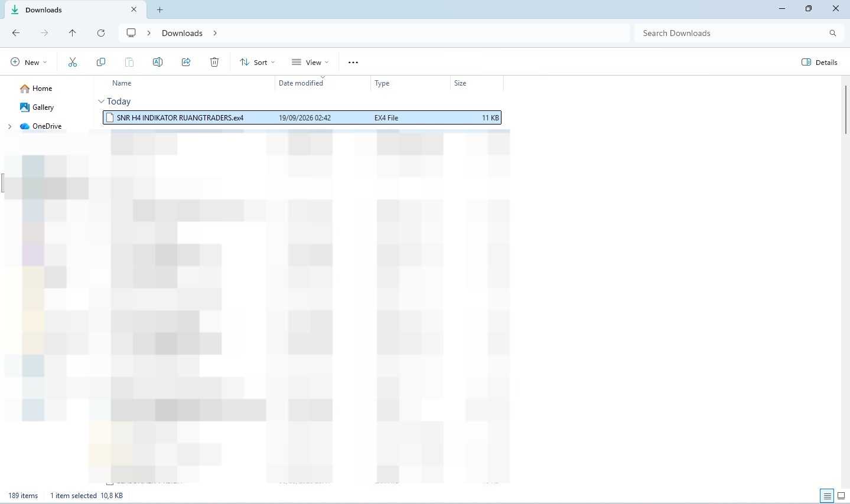Click the search magnifier icon
The image size is (850, 504).
click(x=833, y=33)
